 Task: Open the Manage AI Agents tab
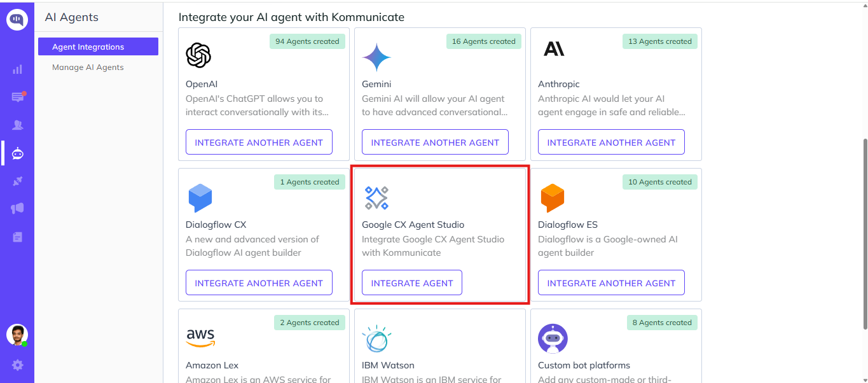[88, 67]
